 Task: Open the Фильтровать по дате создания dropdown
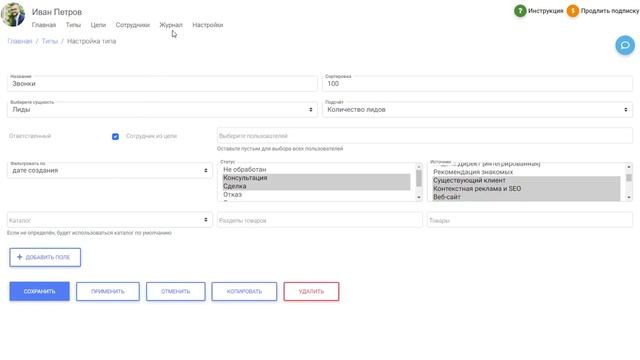tap(110, 170)
